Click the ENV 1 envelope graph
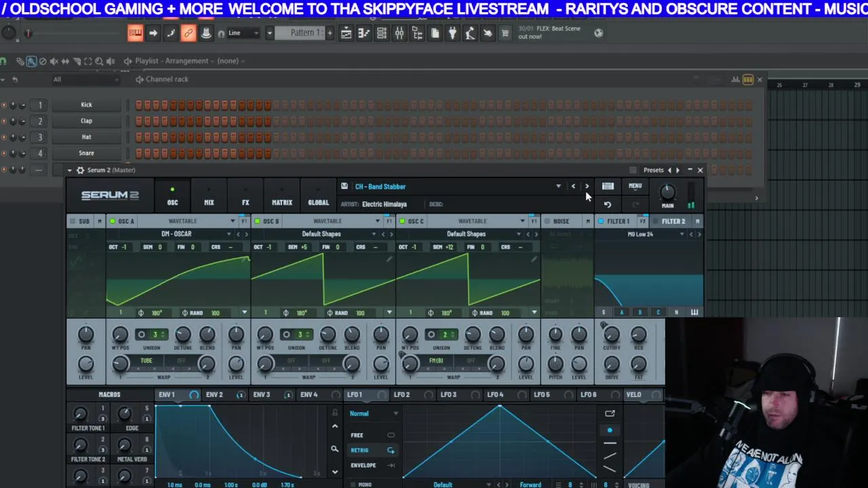This screenshot has width=868, height=488. pos(241,443)
